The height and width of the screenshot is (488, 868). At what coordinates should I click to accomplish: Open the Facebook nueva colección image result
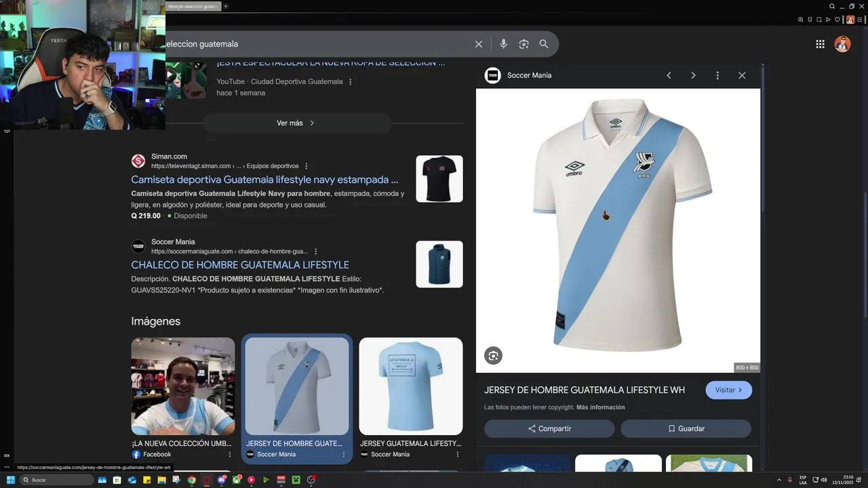pos(183,386)
